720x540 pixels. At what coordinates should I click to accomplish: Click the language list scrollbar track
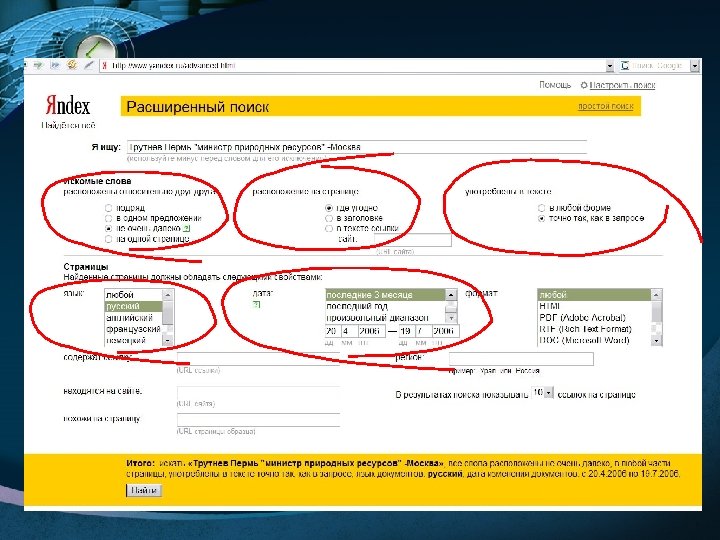pyautogui.click(x=168, y=318)
